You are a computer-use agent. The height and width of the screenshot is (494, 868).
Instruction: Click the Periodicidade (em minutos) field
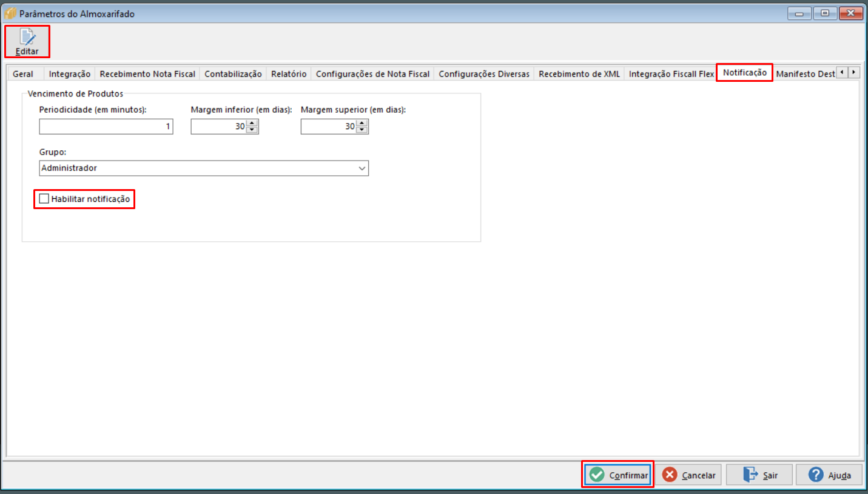click(x=106, y=127)
